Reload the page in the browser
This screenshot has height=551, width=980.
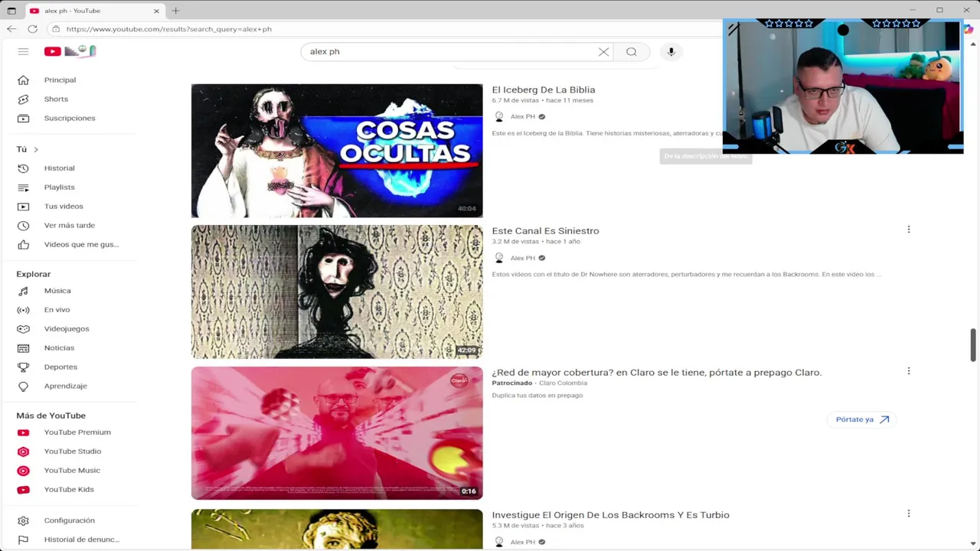tap(32, 29)
